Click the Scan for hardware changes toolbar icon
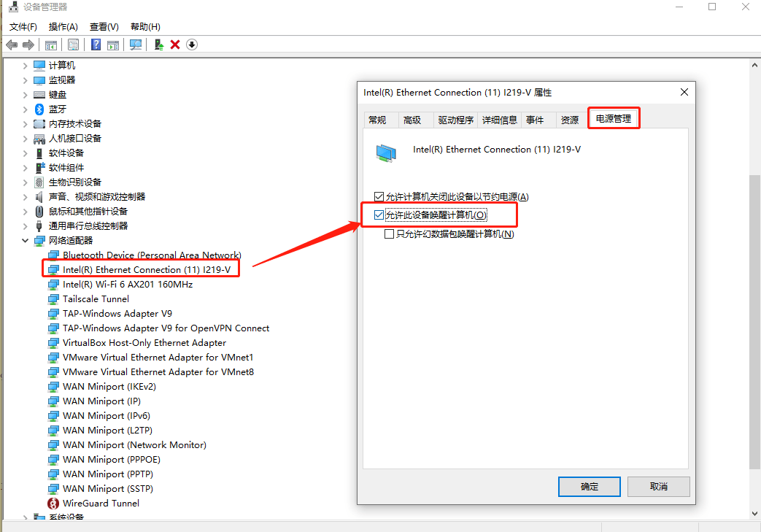 [136, 45]
